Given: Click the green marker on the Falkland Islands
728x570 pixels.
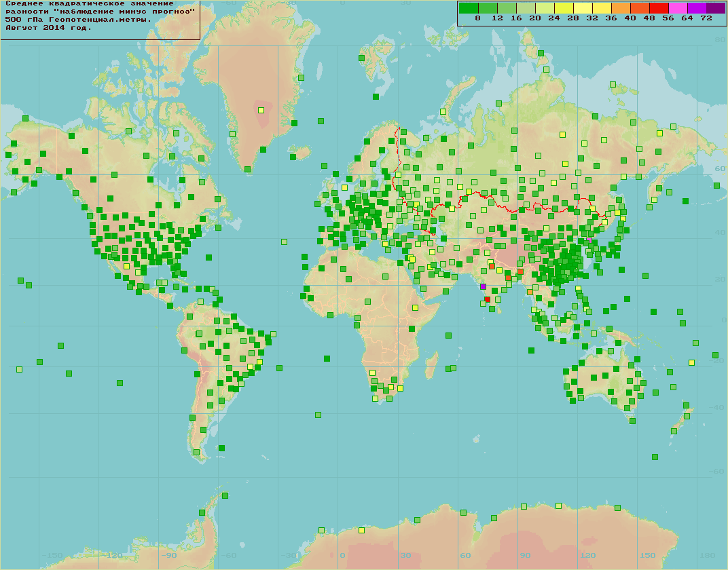Looking at the screenshot, I should pyautogui.click(x=221, y=448).
